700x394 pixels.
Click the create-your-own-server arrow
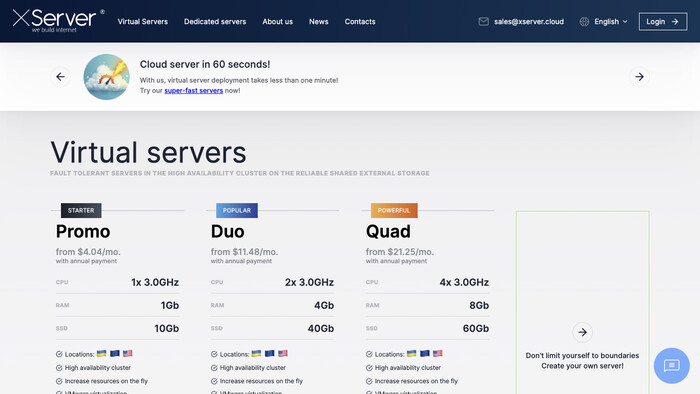pyautogui.click(x=582, y=332)
